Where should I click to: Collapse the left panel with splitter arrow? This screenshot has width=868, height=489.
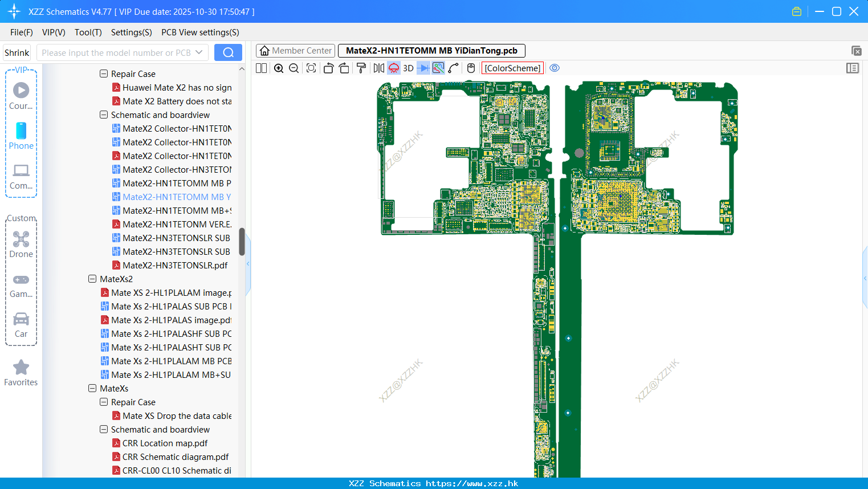click(248, 264)
